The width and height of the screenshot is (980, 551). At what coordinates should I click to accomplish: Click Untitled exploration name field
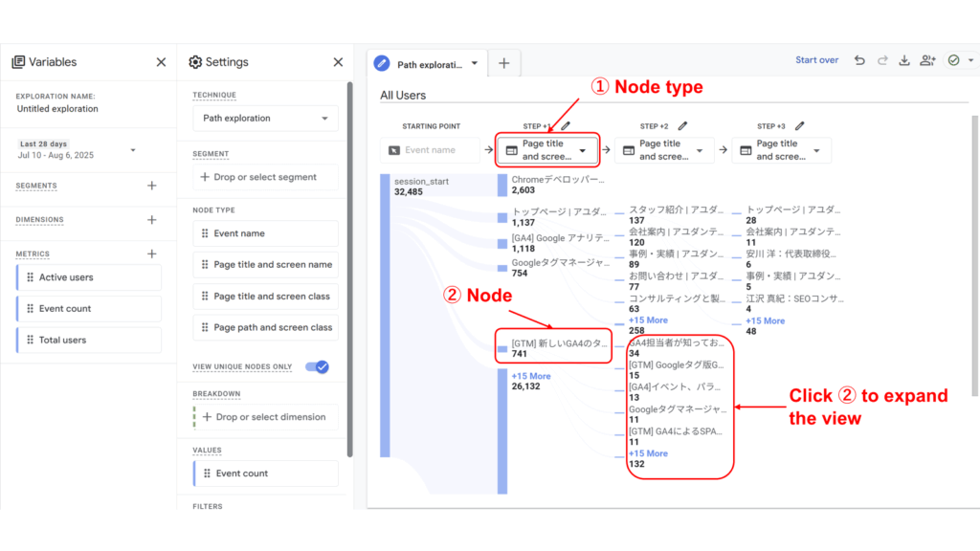point(57,109)
